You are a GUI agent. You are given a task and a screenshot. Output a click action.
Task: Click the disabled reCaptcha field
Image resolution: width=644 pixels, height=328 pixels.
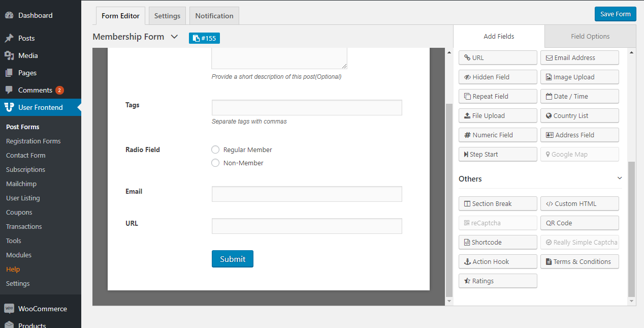[498, 223]
